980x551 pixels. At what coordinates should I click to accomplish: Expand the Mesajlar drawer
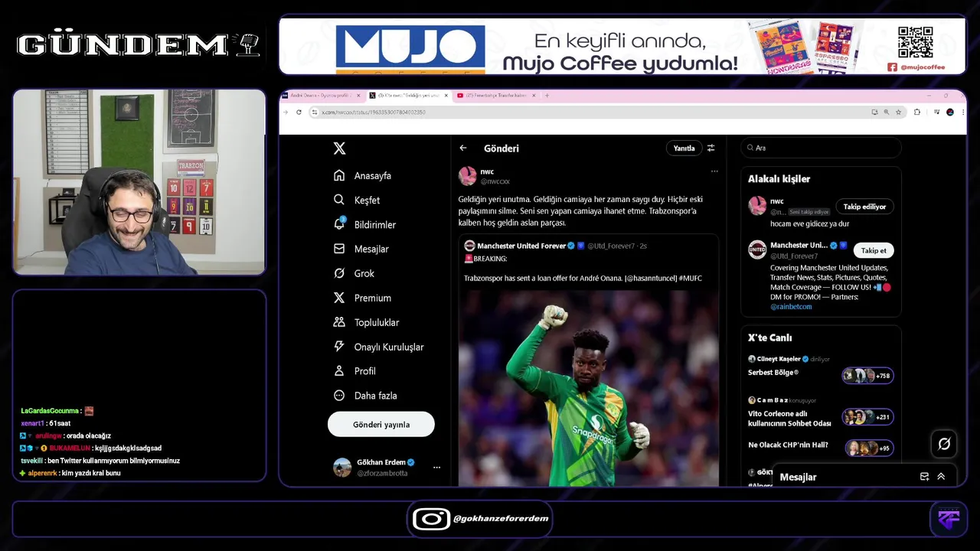click(941, 477)
